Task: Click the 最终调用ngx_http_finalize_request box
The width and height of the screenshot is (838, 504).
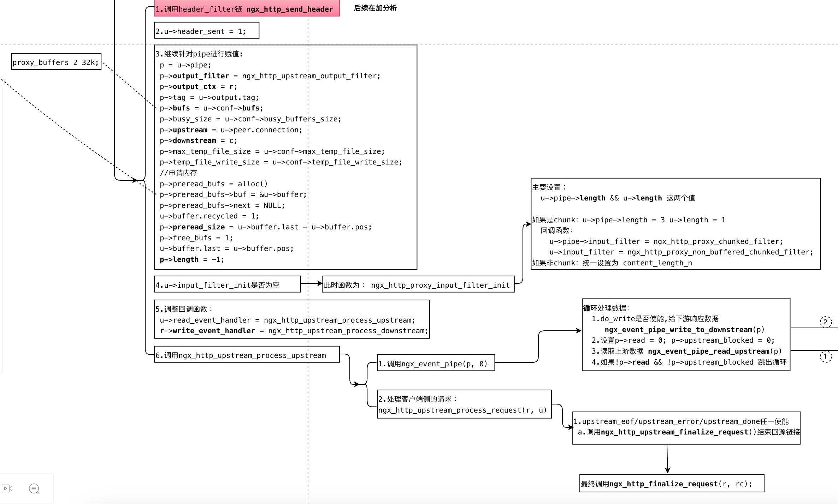Action: (x=672, y=484)
